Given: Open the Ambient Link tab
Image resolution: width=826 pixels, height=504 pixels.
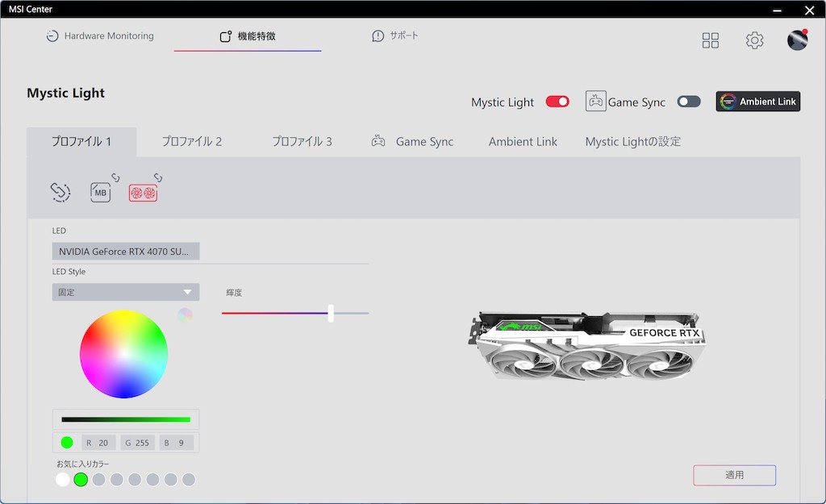Looking at the screenshot, I should [523, 141].
